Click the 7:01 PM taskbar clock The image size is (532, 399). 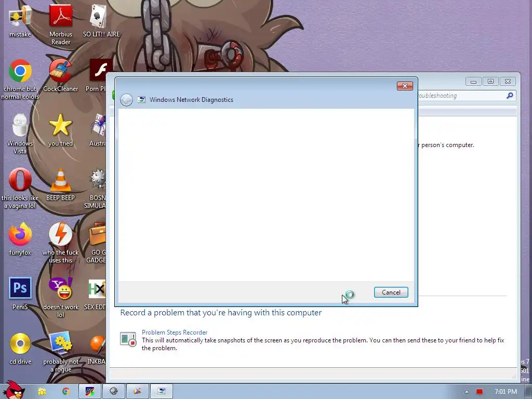pyautogui.click(x=506, y=392)
